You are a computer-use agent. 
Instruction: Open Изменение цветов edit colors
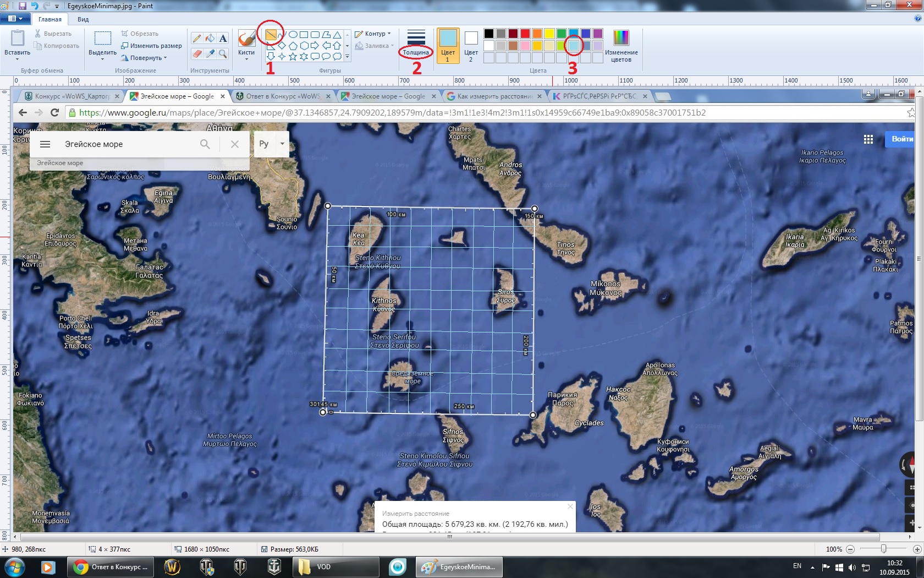pyautogui.click(x=621, y=46)
